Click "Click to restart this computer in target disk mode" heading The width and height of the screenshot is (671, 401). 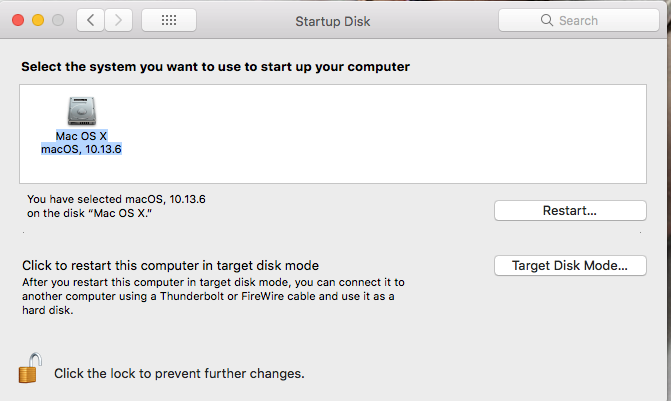tap(170, 265)
